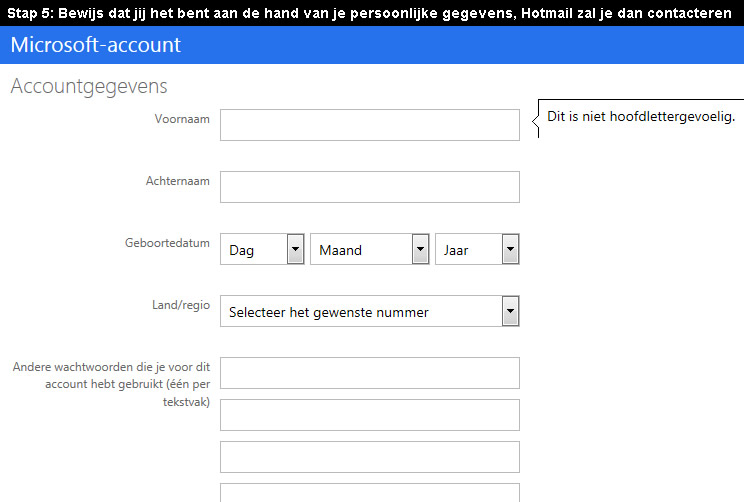The width and height of the screenshot is (744, 502).
Task: Open the 'Selecteer het gewenste nummer' dropdown
Action: (x=370, y=311)
